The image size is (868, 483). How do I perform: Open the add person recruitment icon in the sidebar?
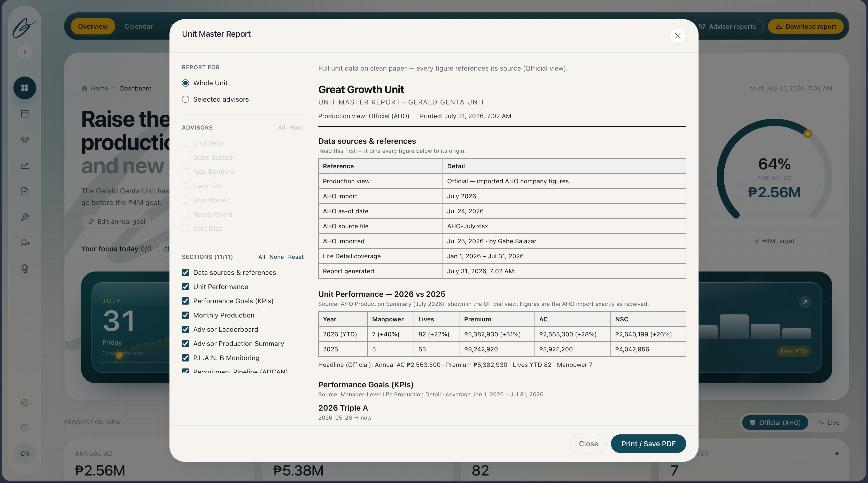tap(25, 243)
